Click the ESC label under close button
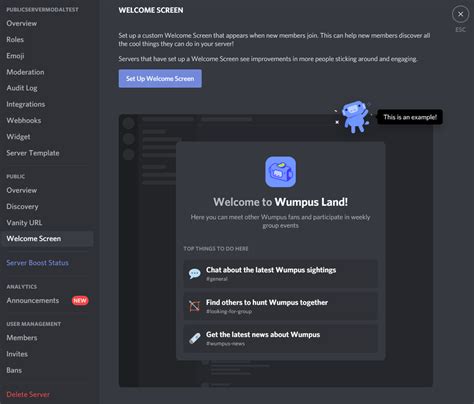Image resolution: width=474 pixels, height=404 pixels. tap(460, 30)
